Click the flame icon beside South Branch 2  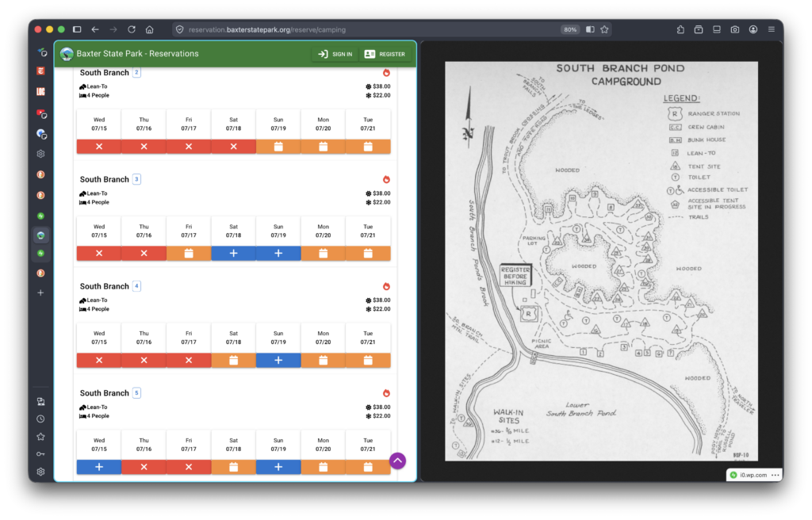tap(386, 72)
